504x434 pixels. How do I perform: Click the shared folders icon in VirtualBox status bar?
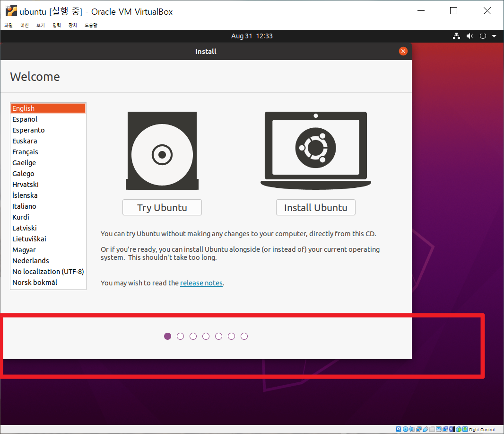click(432, 429)
